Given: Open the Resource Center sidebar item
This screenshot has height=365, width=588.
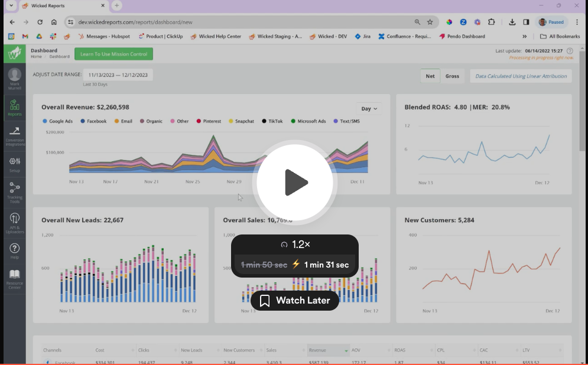Looking at the screenshot, I should [x=15, y=279].
